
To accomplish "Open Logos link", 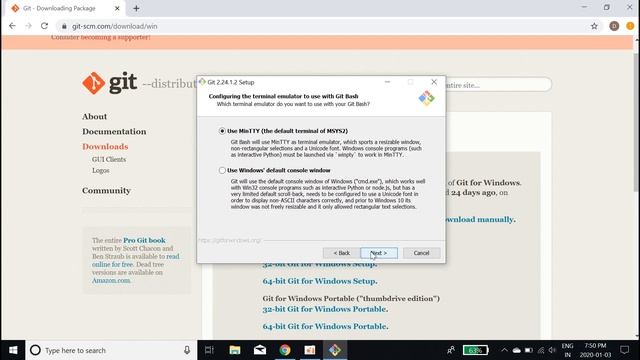I will pyautogui.click(x=100, y=171).
